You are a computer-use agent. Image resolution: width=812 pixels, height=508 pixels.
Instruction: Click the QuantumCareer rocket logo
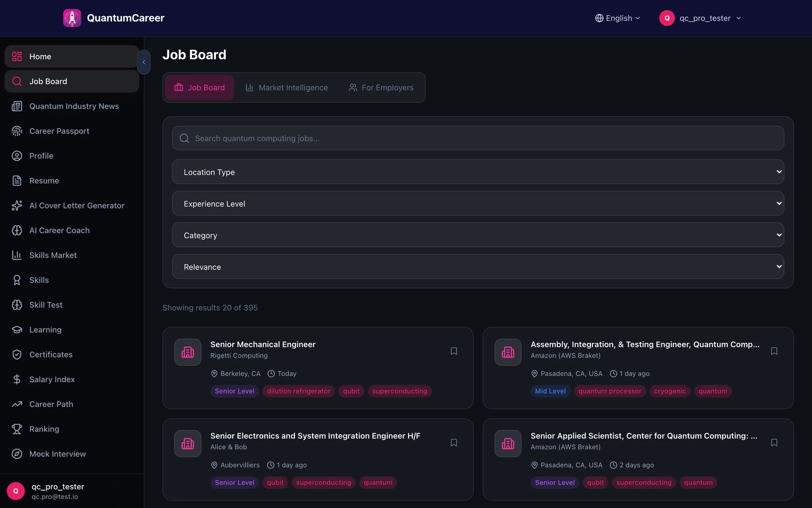(72, 18)
